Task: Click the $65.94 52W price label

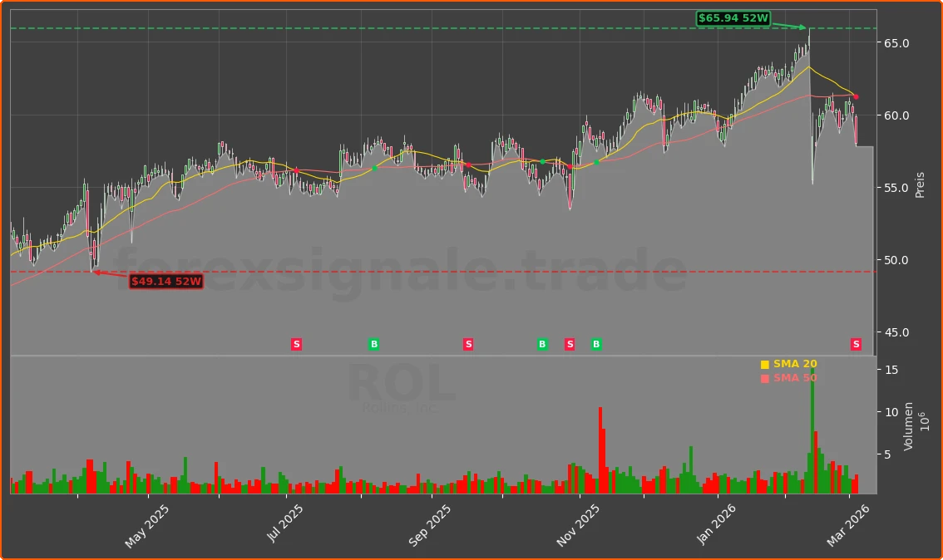Action: [733, 17]
